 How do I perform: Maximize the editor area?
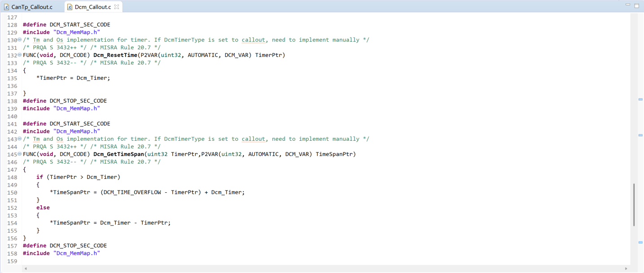[637, 6]
